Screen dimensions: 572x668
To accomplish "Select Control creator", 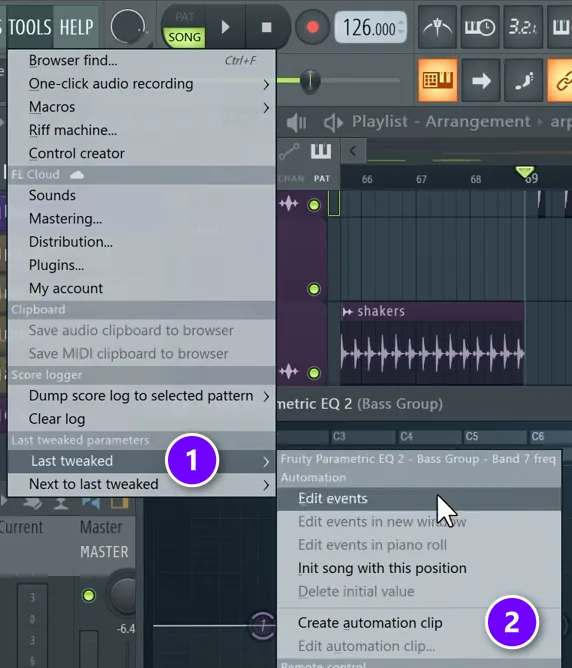I will (142, 153).
